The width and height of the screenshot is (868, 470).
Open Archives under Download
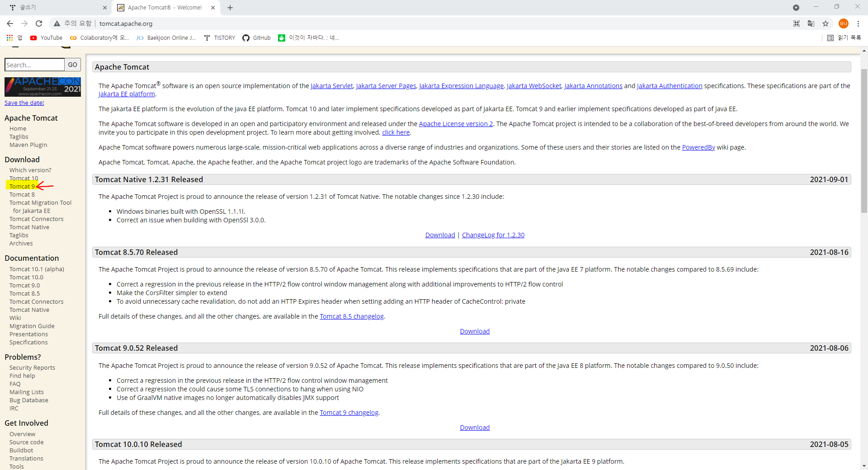pyautogui.click(x=21, y=243)
